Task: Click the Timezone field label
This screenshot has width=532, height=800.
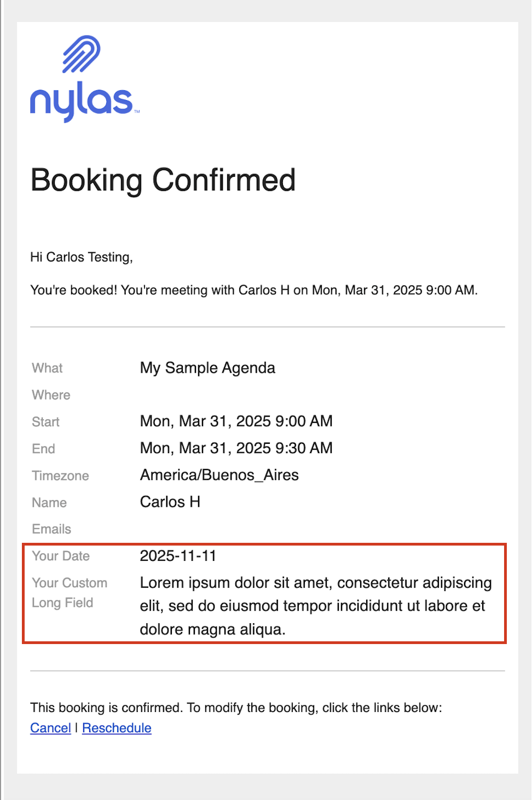Action: point(60,476)
